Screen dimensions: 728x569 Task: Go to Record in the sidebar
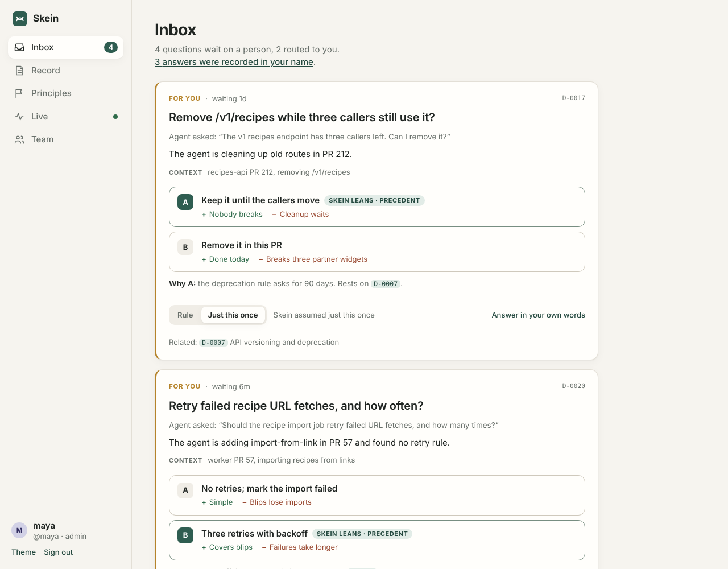click(x=65, y=71)
